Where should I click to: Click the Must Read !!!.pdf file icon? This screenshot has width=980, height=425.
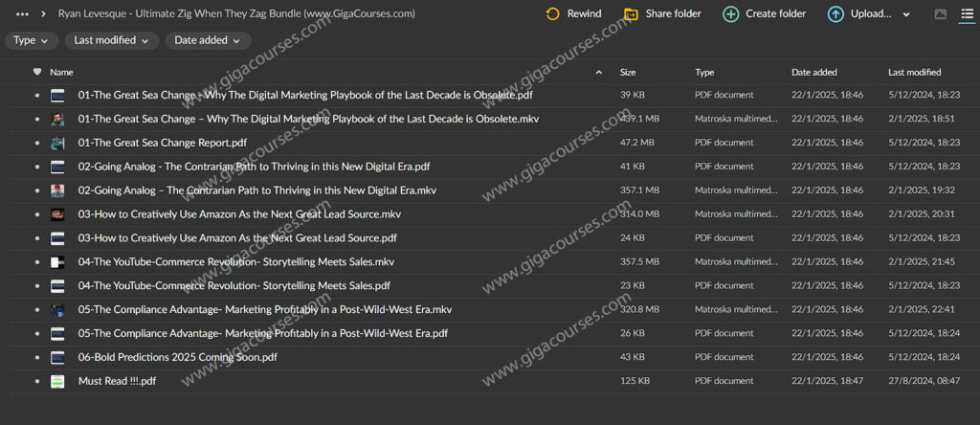point(58,381)
